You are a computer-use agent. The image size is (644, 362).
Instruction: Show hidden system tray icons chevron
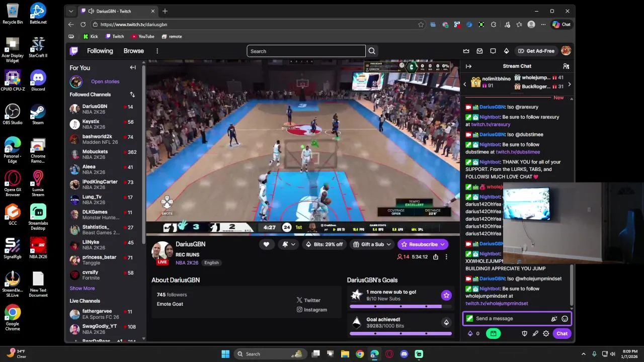pyautogui.click(x=584, y=354)
